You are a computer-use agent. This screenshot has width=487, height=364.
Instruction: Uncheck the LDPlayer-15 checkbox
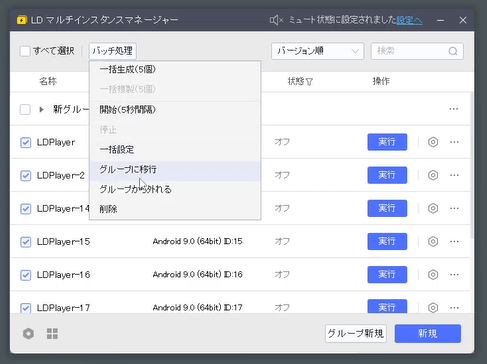pos(26,242)
